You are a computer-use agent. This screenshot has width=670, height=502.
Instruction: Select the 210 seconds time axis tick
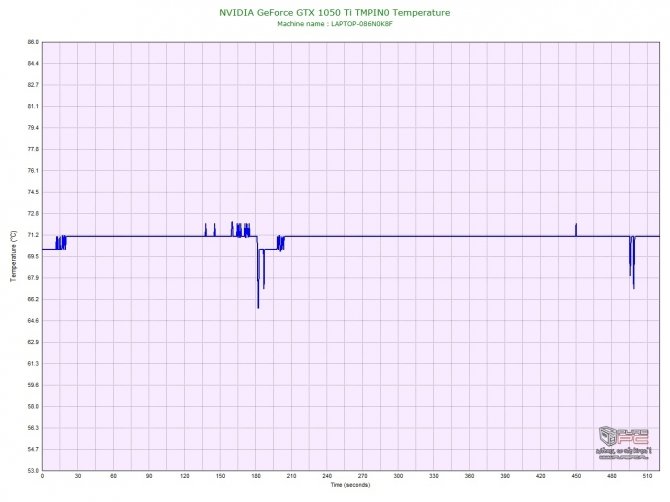[x=291, y=476]
